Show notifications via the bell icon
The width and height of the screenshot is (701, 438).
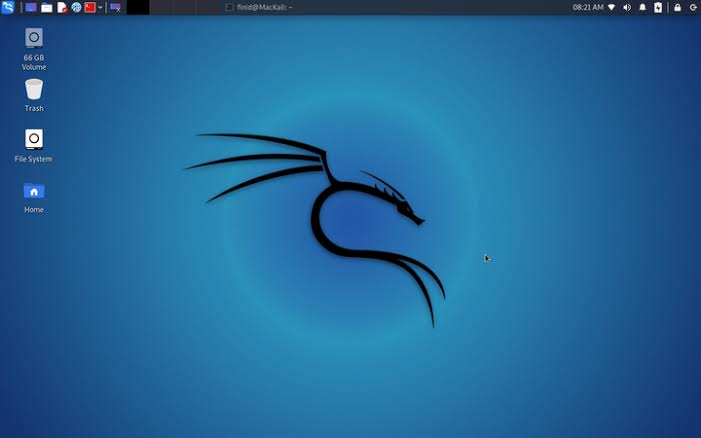click(x=642, y=8)
